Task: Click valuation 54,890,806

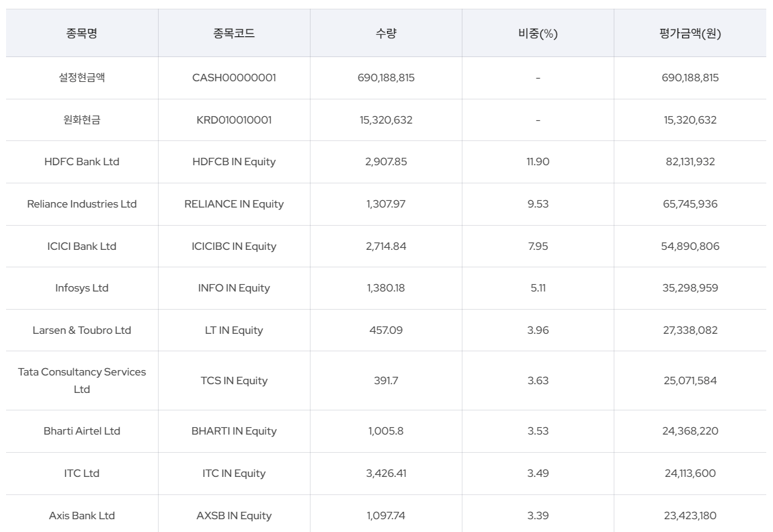Action: [x=690, y=247]
